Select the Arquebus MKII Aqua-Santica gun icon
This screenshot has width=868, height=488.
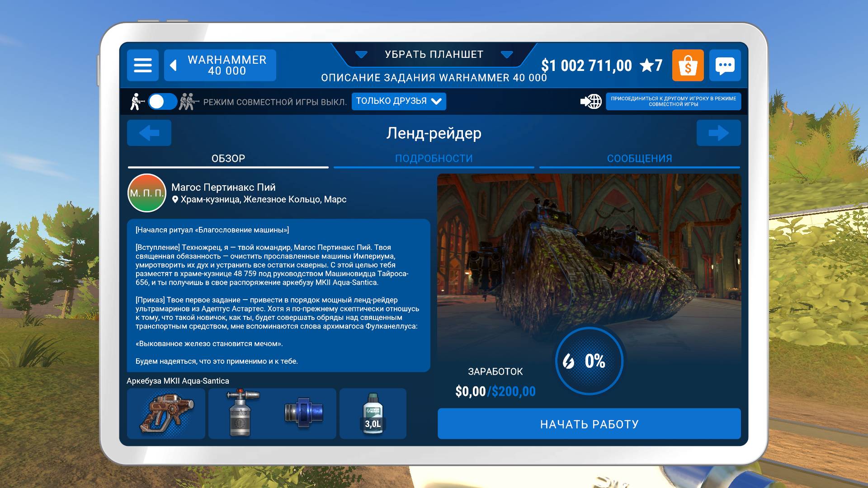click(166, 413)
